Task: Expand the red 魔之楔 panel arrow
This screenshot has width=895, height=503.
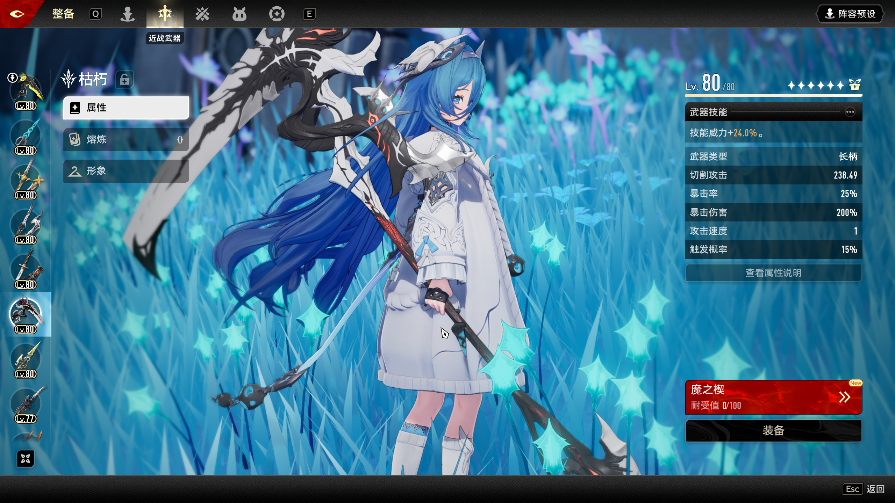Action: click(845, 397)
